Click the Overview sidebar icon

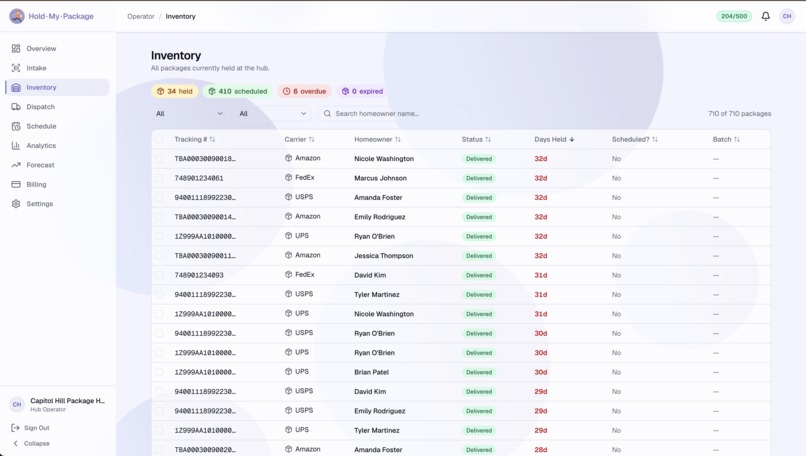16,48
